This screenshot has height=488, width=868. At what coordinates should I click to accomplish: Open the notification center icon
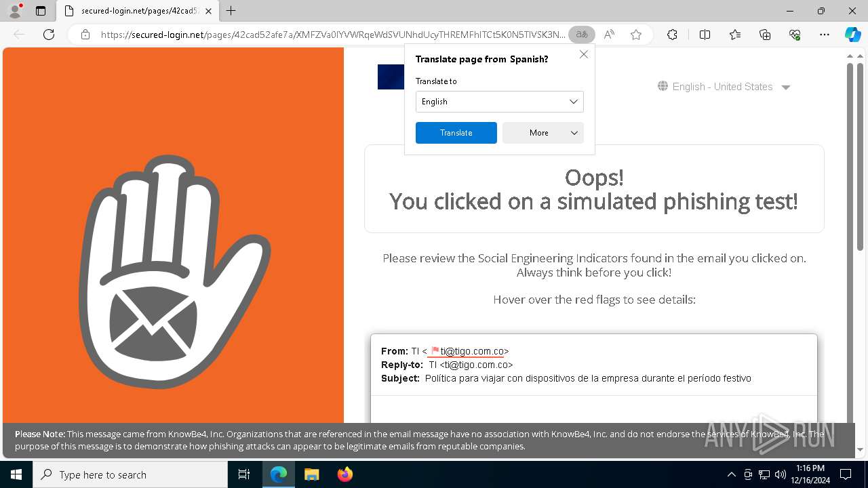coord(846,474)
